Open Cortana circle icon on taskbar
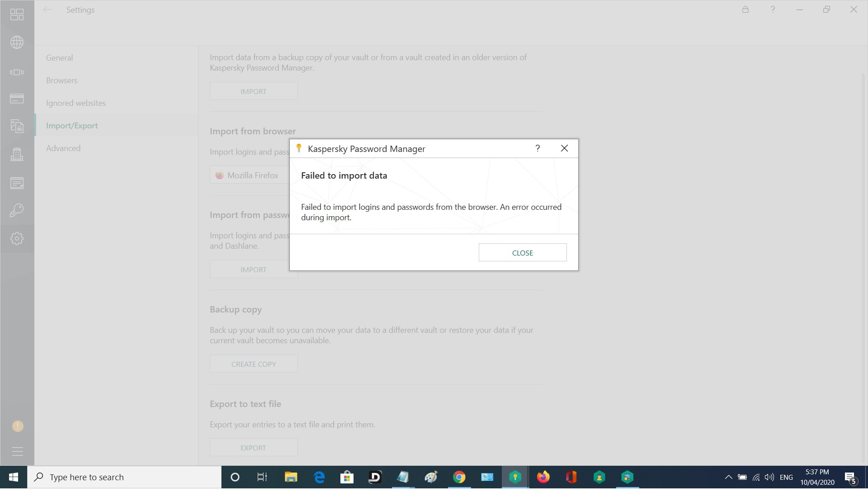868x492 pixels. click(235, 477)
